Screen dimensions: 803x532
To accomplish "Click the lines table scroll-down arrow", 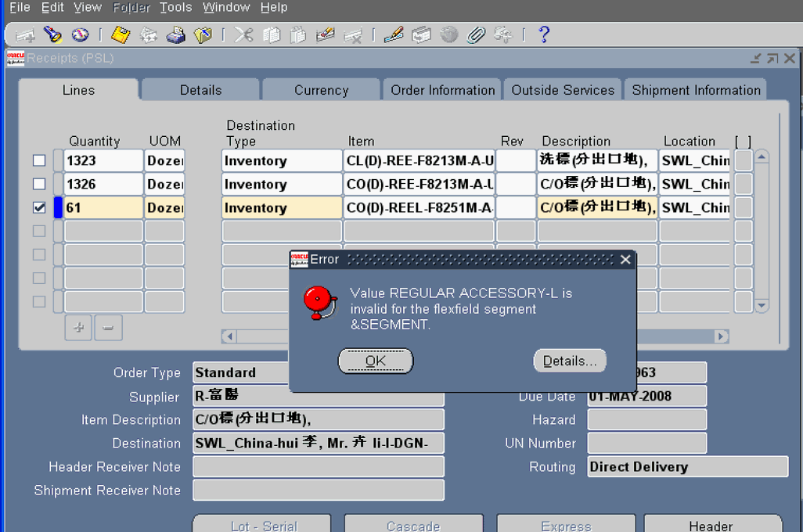I will (x=761, y=304).
